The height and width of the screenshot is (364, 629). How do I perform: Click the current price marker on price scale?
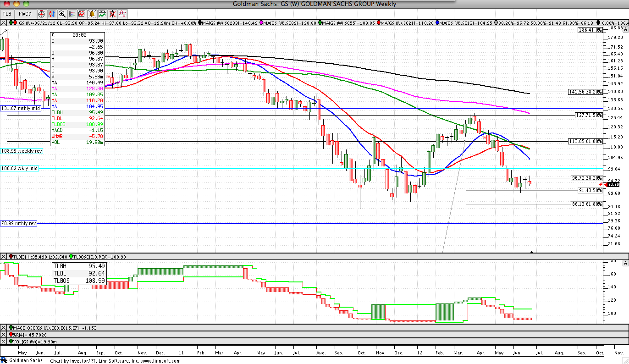(x=612, y=184)
